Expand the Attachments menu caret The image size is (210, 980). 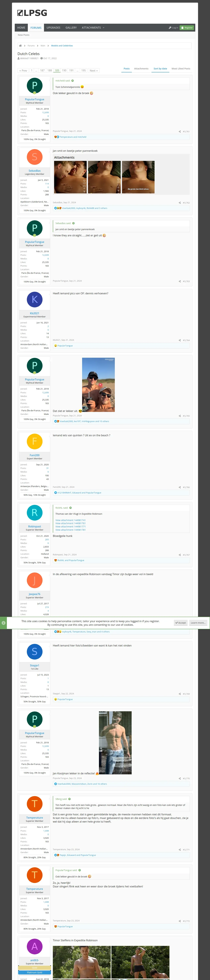[103, 28]
